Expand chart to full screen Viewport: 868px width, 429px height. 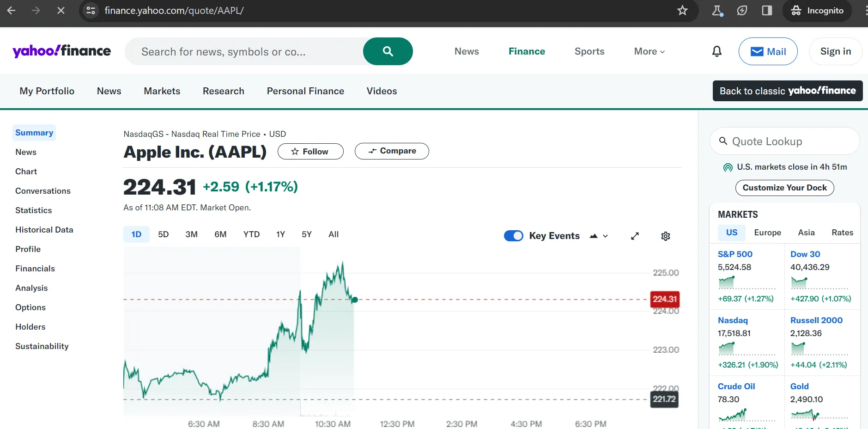pos(635,236)
